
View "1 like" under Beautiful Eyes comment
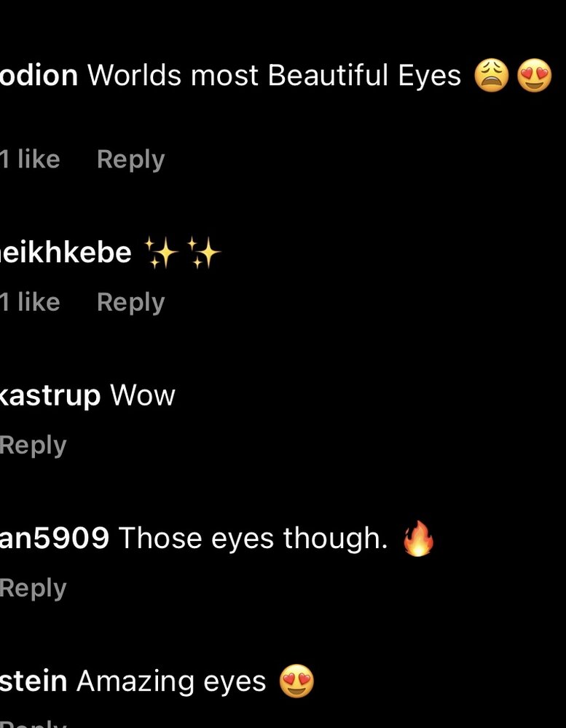click(30, 159)
